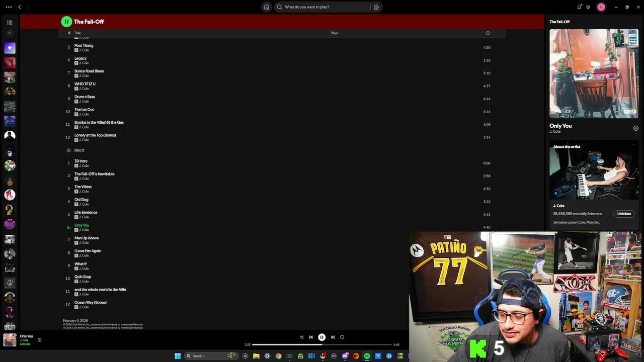The height and width of the screenshot is (362, 644).
Task: Expand Your Library sidebar
Action: pyautogui.click(x=10, y=23)
